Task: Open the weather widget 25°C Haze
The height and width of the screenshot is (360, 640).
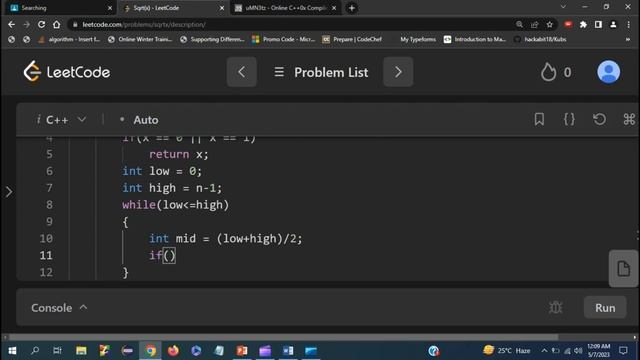Action: [x=507, y=351]
